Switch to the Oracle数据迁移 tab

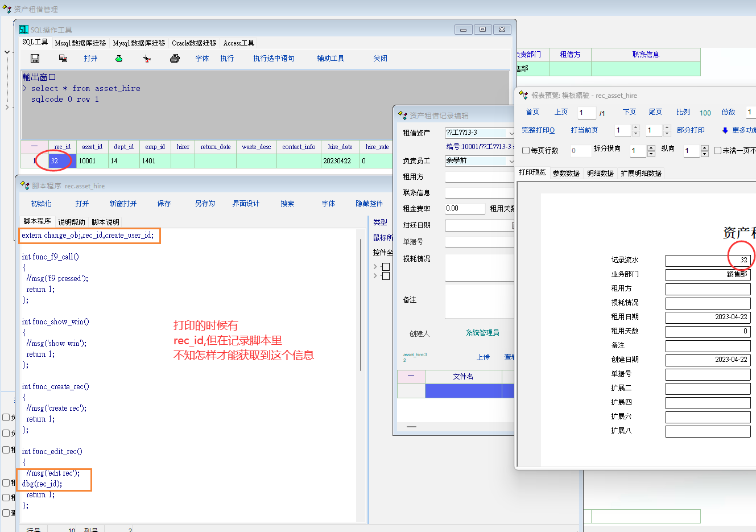(x=194, y=43)
